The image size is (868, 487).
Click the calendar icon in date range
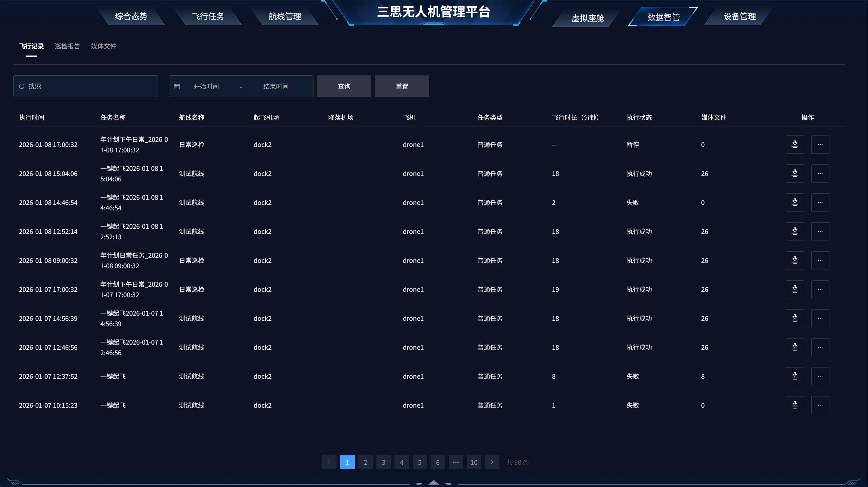pyautogui.click(x=177, y=86)
